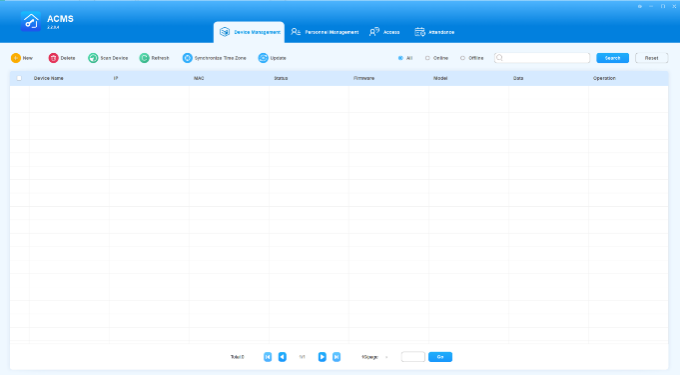Click the Reset button

click(x=651, y=58)
